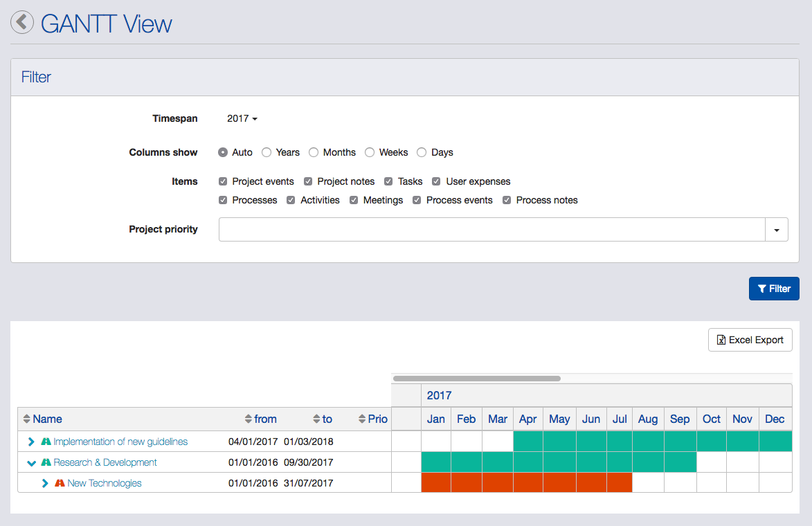Open the Timespan 2017 dropdown
This screenshot has height=526, width=812.
pos(242,118)
